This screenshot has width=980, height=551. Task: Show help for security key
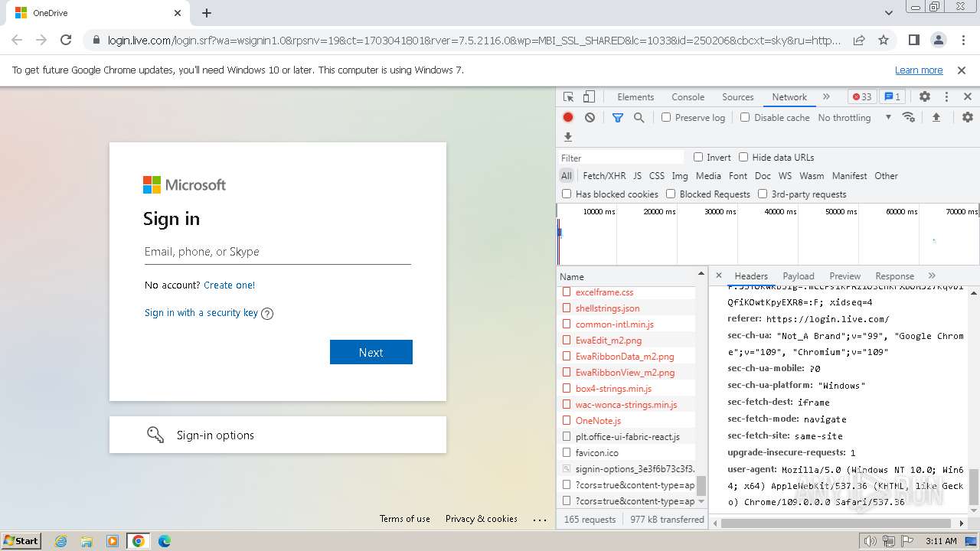click(267, 313)
